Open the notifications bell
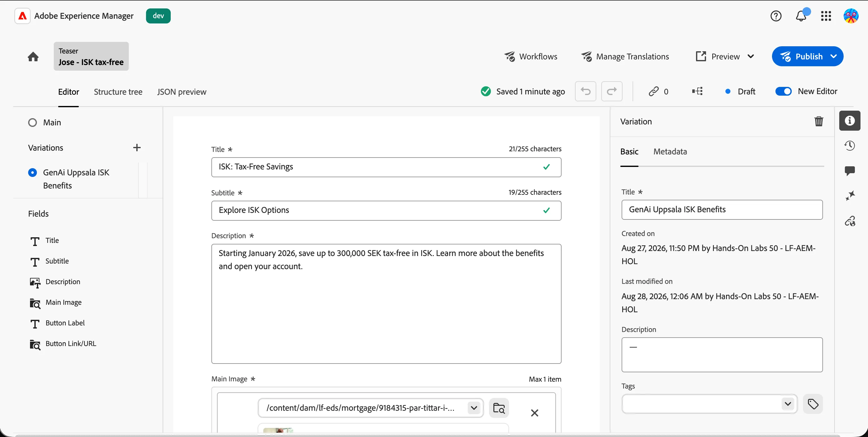868x437 pixels. (801, 16)
